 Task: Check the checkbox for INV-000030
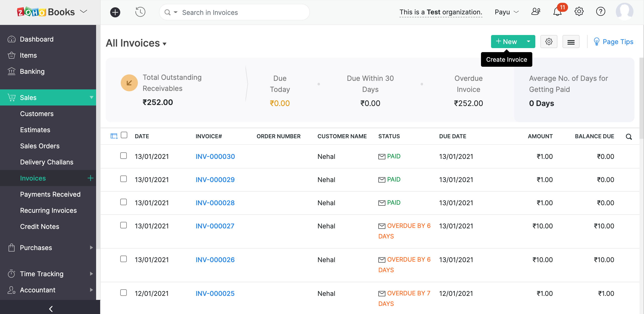point(123,156)
